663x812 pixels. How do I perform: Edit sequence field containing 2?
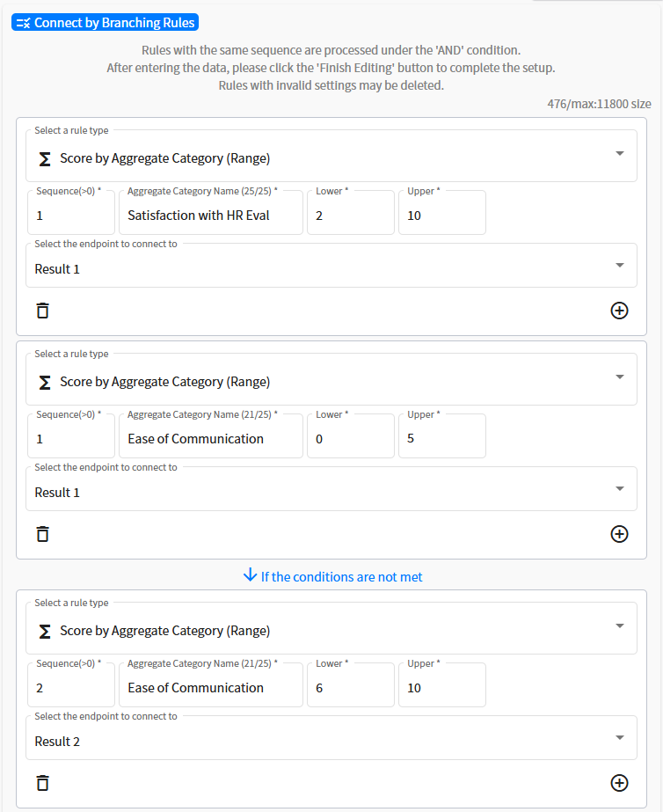coord(71,685)
